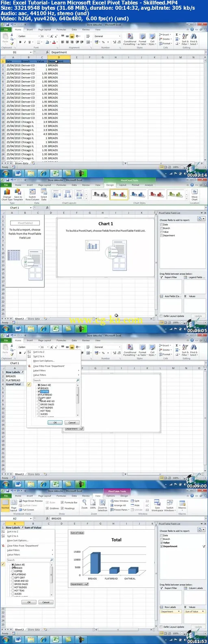Click Switch Row/Column in the Data group

pyautogui.click(x=32, y=194)
